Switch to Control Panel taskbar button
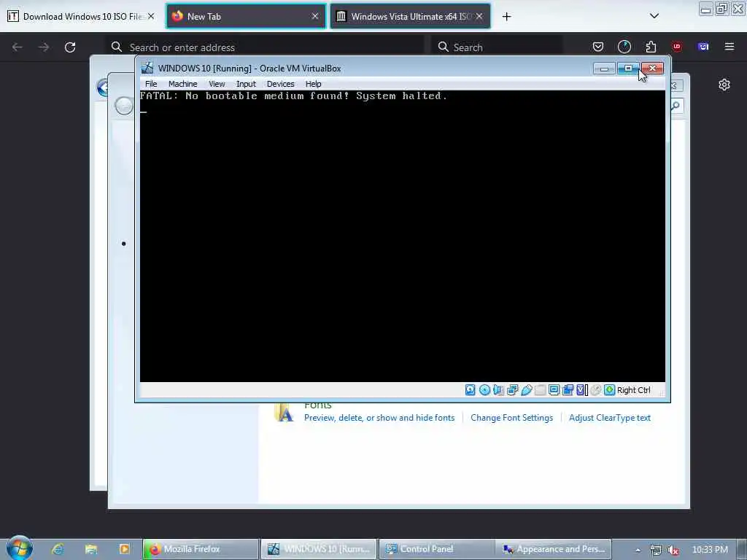The height and width of the screenshot is (560, 747). 437,549
